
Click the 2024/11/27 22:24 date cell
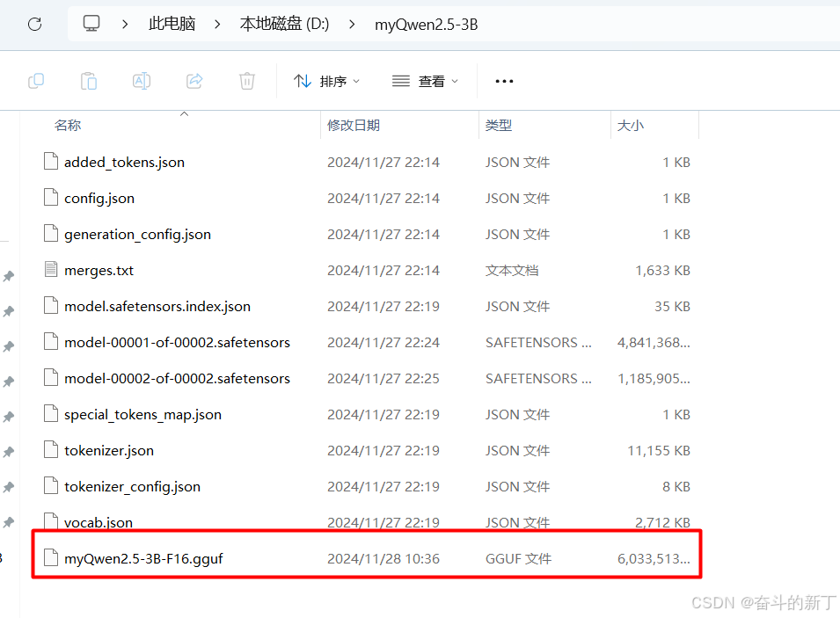point(383,342)
